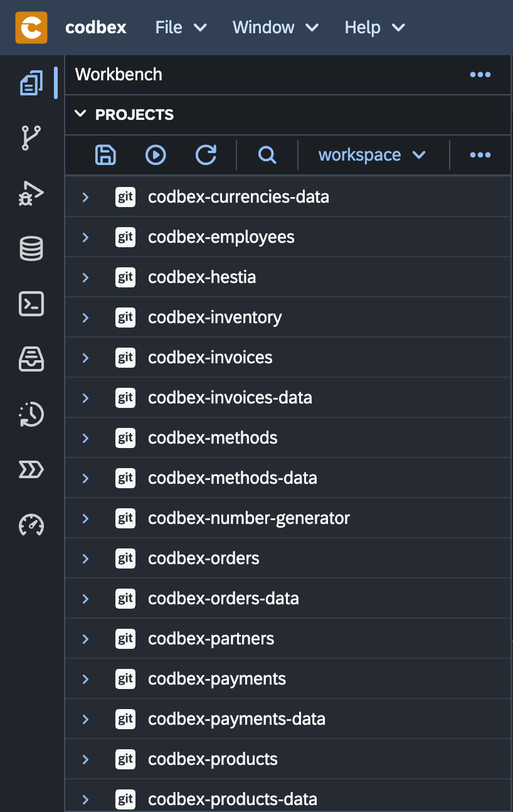Expand the codbex-currencies-data project
This screenshot has height=812, width=513.
86,197
